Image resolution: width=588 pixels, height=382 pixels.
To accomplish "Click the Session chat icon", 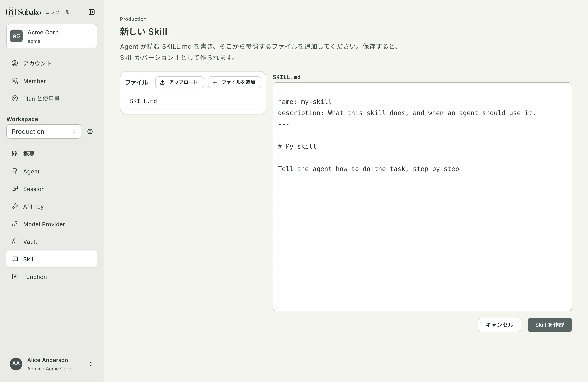I will [15, 189].
